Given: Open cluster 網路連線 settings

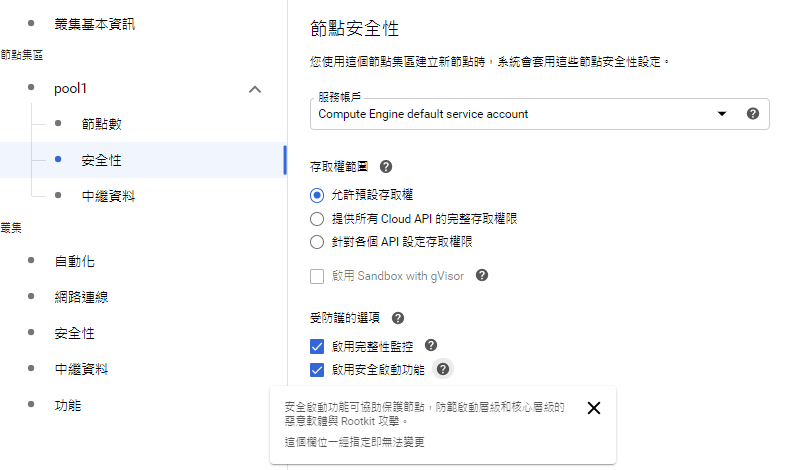Looking at the screenshot, I should pyautogui.click(x=81, y=298).
